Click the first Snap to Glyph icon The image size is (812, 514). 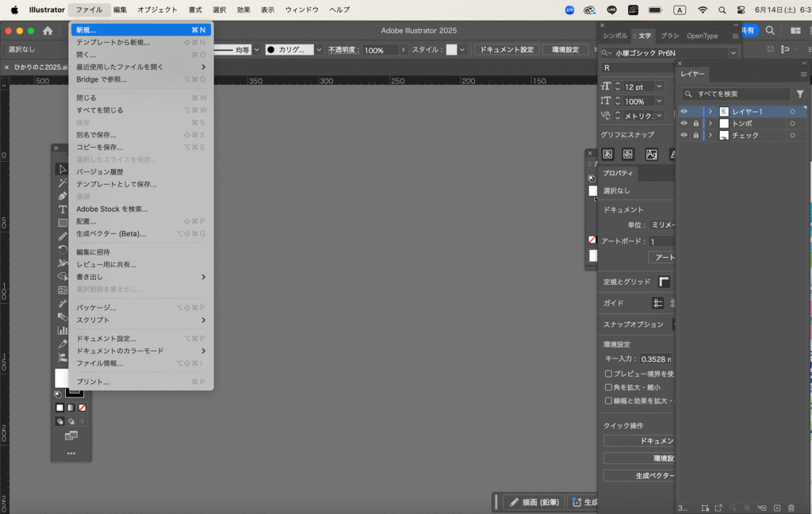click(x=607, y=154)
